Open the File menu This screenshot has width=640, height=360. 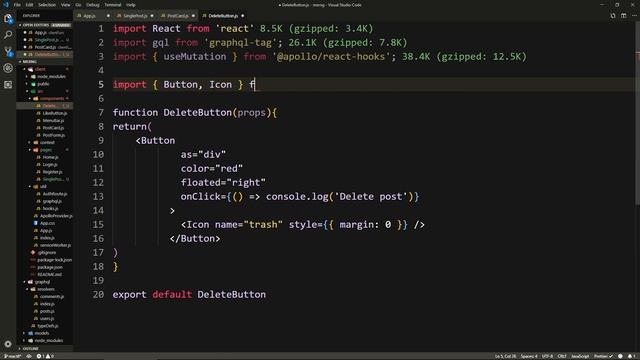point(17,5)
